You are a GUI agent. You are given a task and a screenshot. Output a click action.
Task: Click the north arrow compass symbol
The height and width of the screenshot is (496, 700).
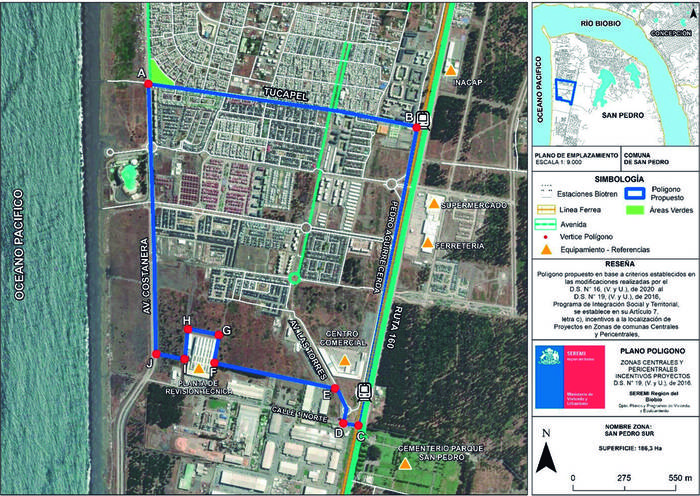coord(546,455)
